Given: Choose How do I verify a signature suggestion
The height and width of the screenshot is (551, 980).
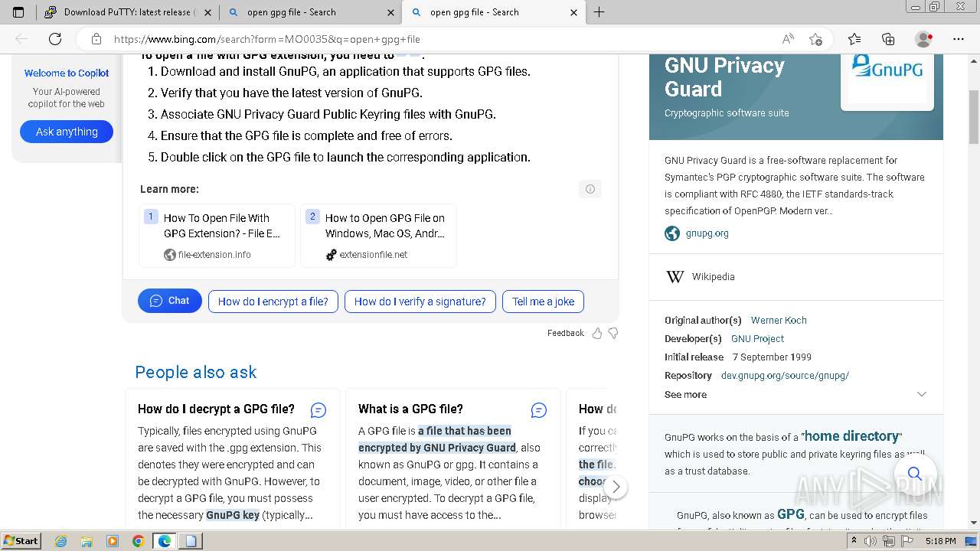Looking at the screenshot, I should [420, 302].
